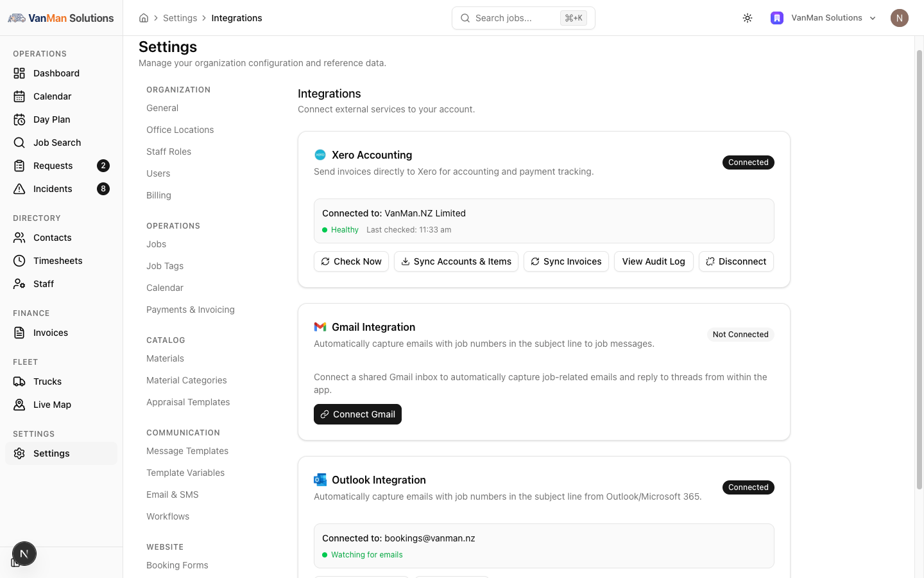The height and width of the screenshot is (578, 924).
Task: Open View Audit Log
Action: [x=654, y=261]
